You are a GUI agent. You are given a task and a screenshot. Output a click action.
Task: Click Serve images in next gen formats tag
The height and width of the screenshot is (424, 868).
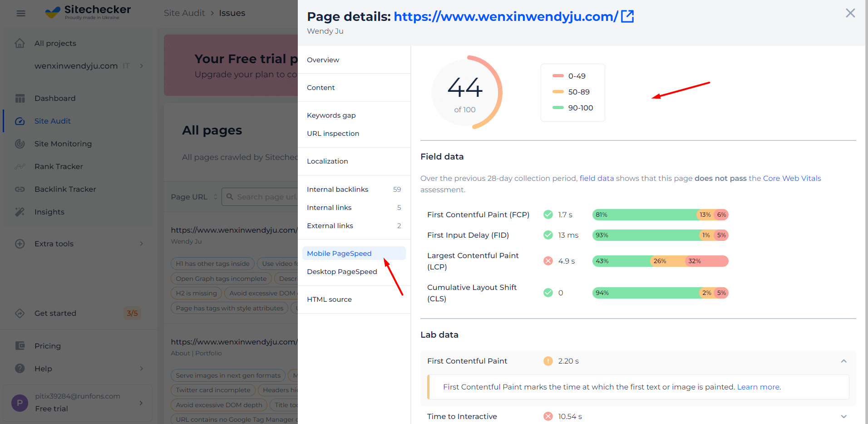coord(228,375)
